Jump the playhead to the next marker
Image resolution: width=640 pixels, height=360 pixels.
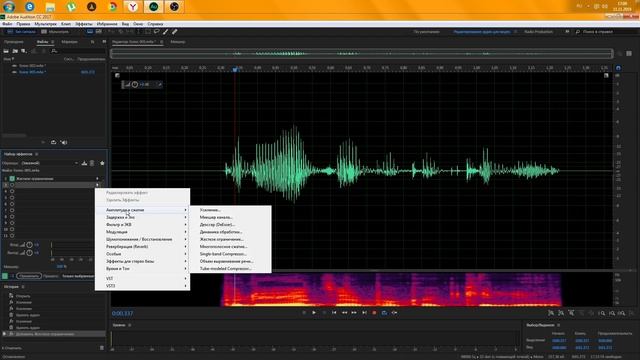(364, 313)
